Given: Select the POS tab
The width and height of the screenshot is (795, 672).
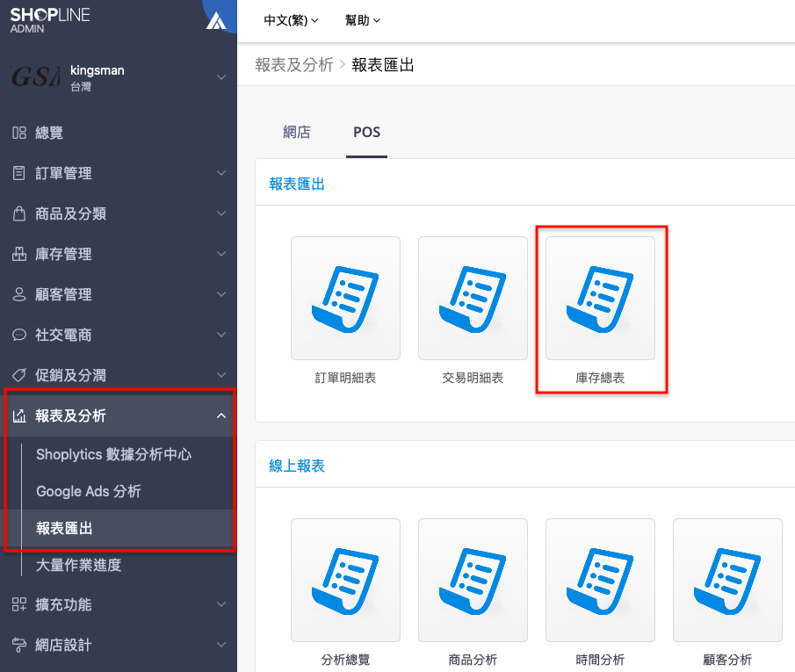Looking at the screenshot, I should 366,133.
